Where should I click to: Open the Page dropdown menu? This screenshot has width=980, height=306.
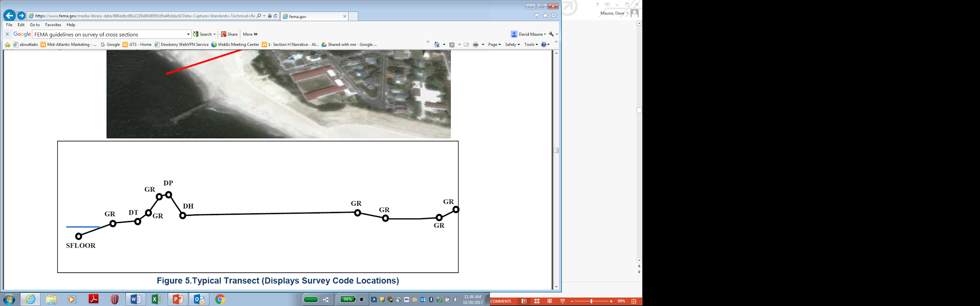coord(494,45)
